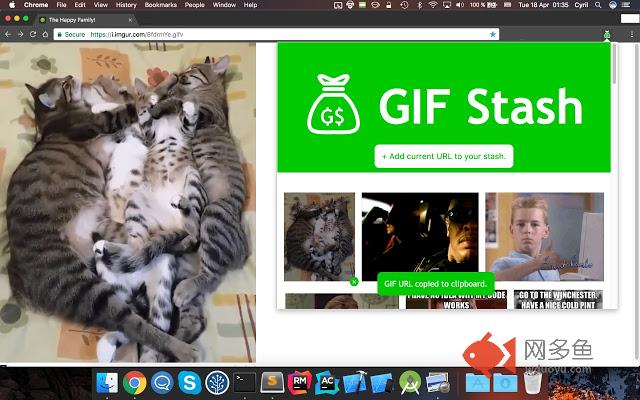Screen dimensions: 640x400
Task: Go back using the back arrow
Action: (8, 34)
